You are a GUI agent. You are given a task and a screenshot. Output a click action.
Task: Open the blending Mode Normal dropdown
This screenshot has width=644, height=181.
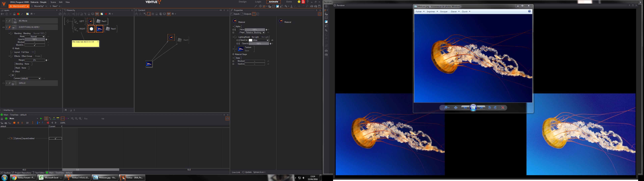[x=35, y=37]
